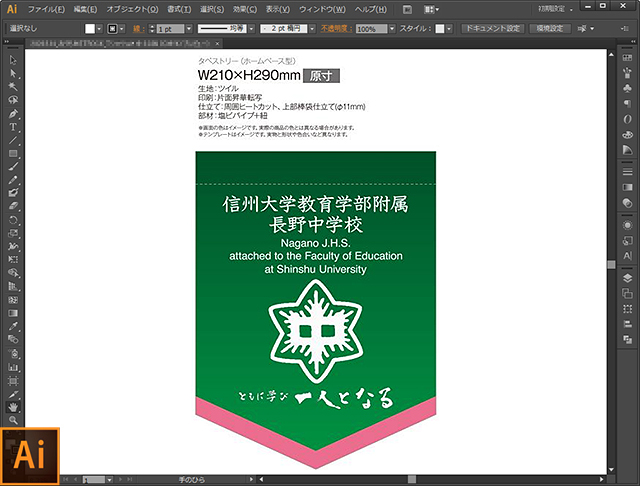Select the Lasso tool
The image size is (640, 486).
[13, 100]
